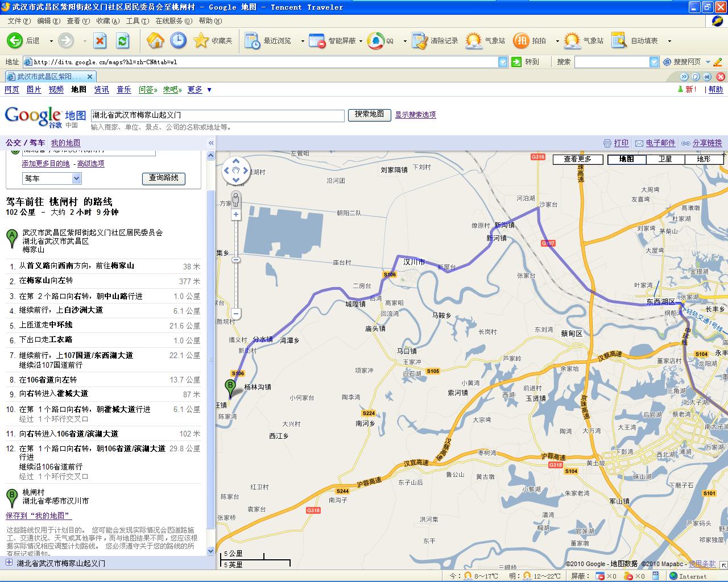Click the 高级选项 advanced options link

click(90, 164)
